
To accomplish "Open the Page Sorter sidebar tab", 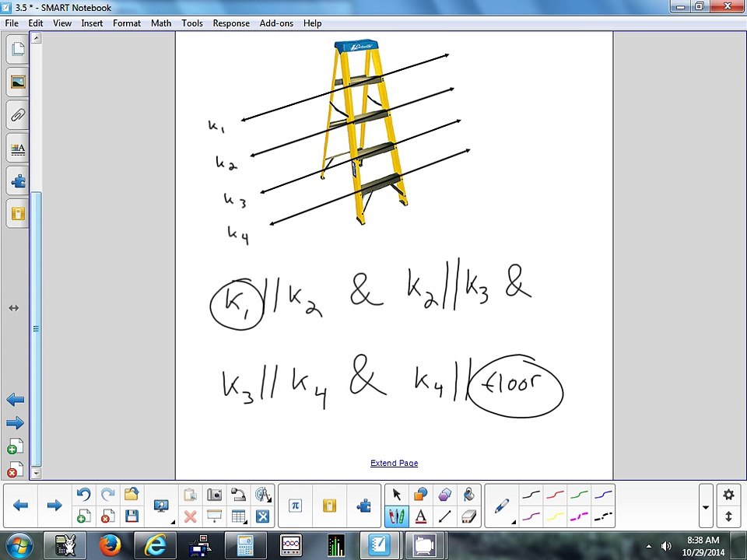I will 18,49.
